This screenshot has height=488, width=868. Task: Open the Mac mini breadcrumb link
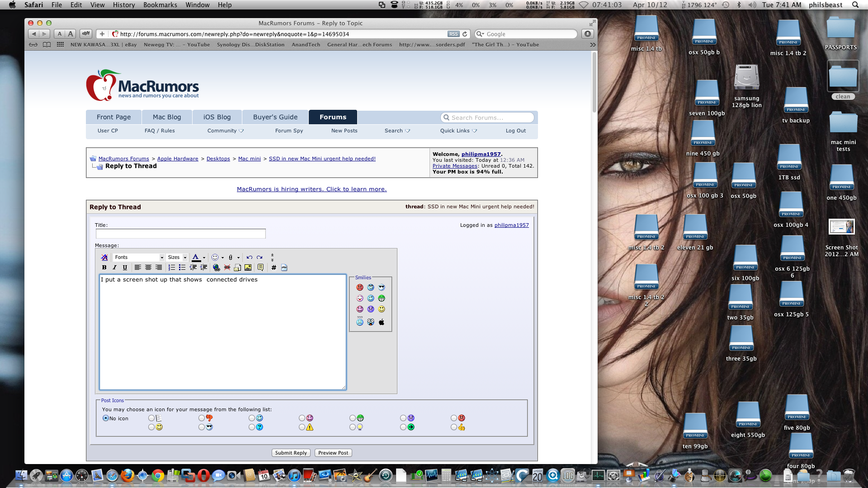(249, 159)
